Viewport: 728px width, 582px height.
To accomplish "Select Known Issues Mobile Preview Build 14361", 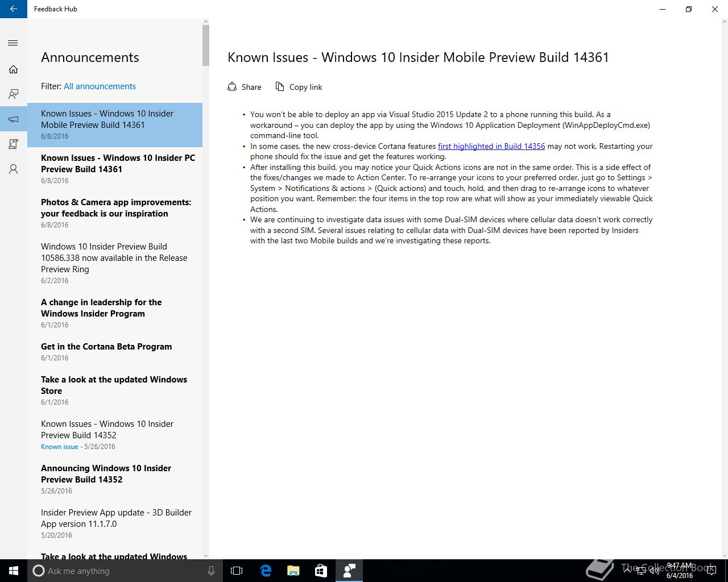I will click(115, 125).
